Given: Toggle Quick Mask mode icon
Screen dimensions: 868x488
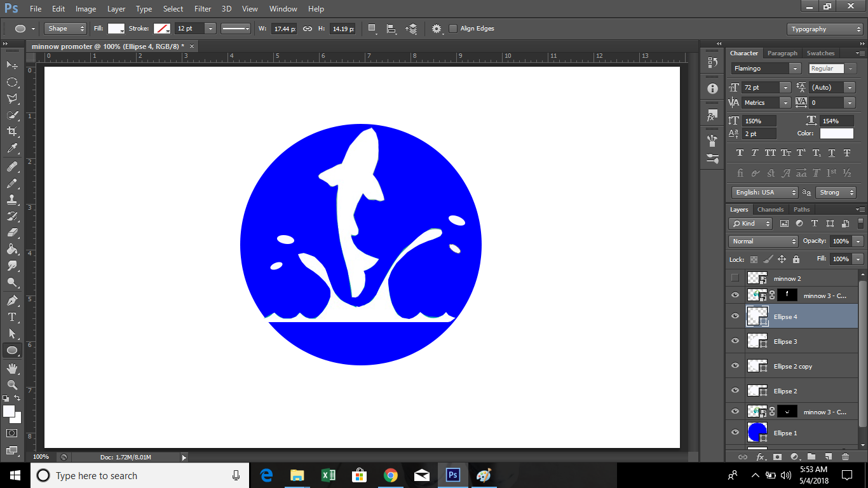Looking at the screenshot, I should pos(12,433).
